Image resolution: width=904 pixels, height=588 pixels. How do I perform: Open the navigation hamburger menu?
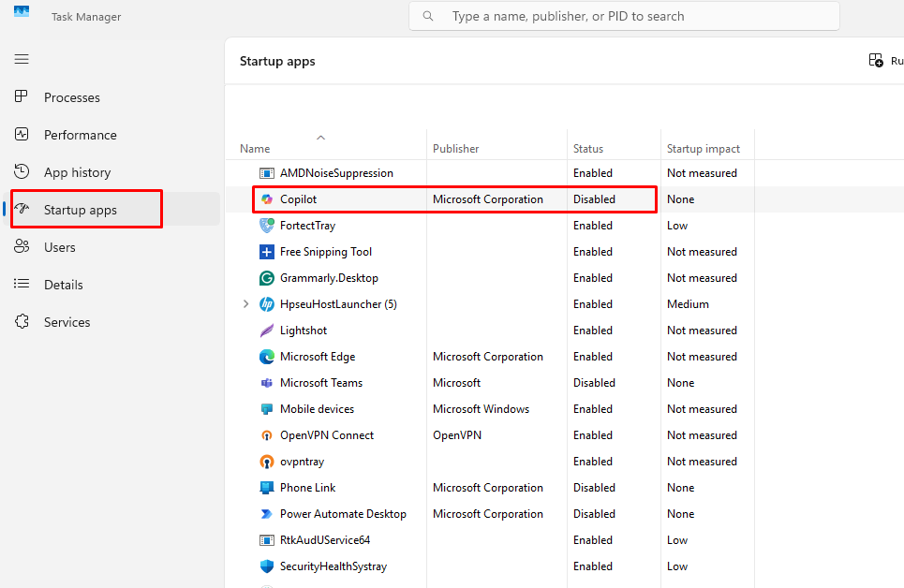pos(21,59)
